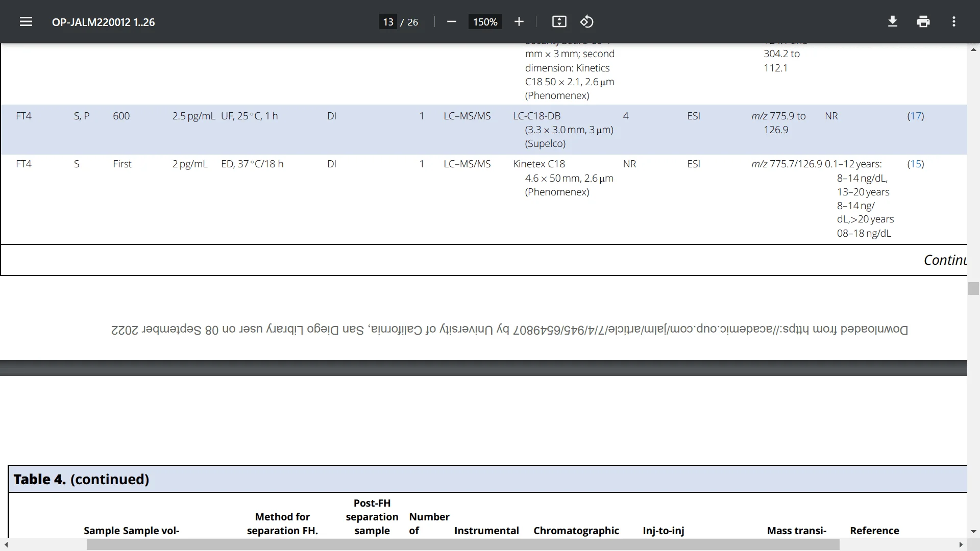
Task: Download the PDF file
Action: pyautogui.click(x=893, y=21)
